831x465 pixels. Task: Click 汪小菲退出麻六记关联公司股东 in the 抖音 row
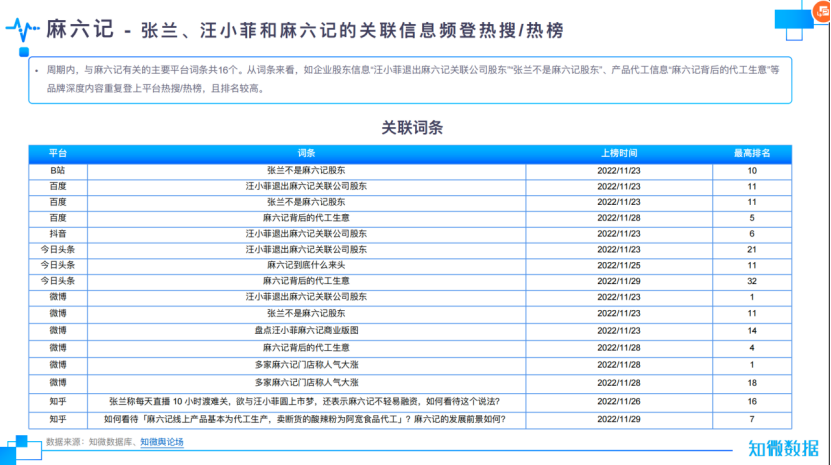point(306,234)
